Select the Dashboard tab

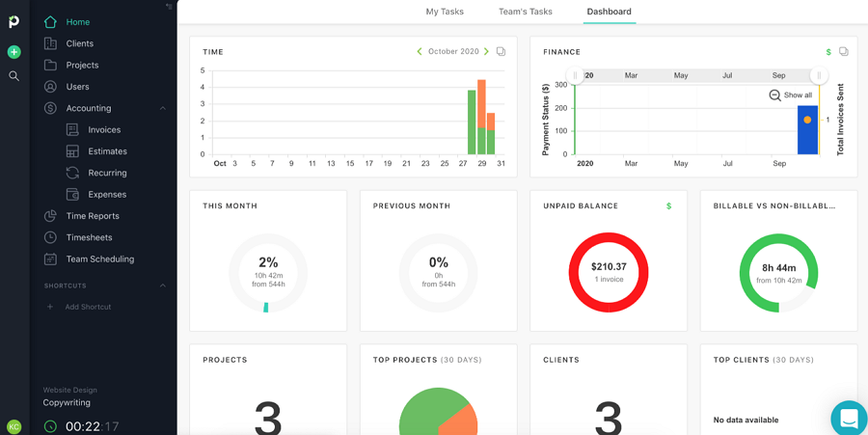[609, 12]
